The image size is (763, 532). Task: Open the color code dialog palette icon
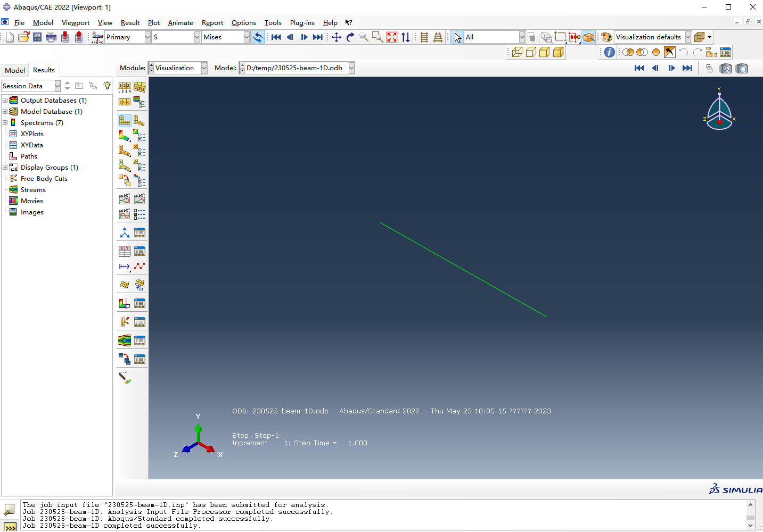[606, 37]
